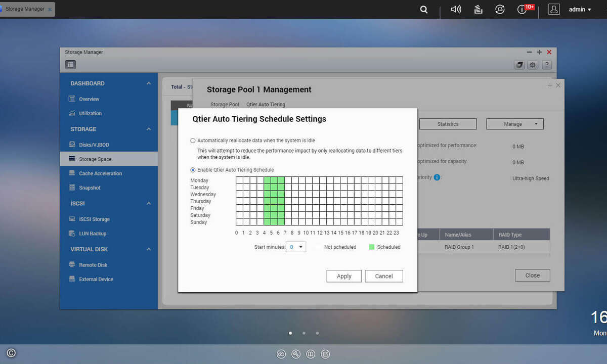Click the Qtier icon next to the settings gear
Viewport: 607px width, 364px height.
[x=519, y=65]
